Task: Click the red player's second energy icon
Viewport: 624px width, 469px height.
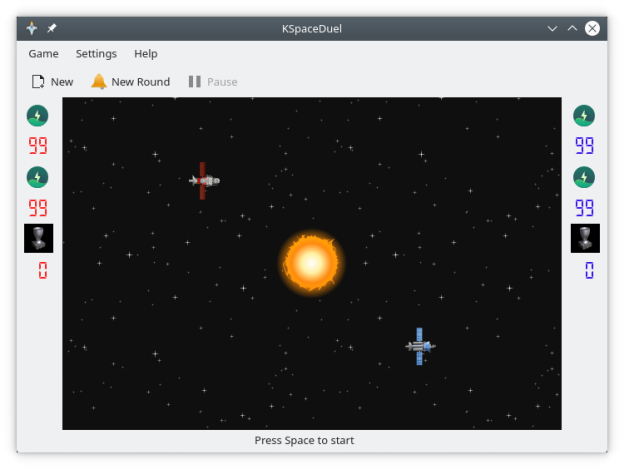Action: [38, 178]
